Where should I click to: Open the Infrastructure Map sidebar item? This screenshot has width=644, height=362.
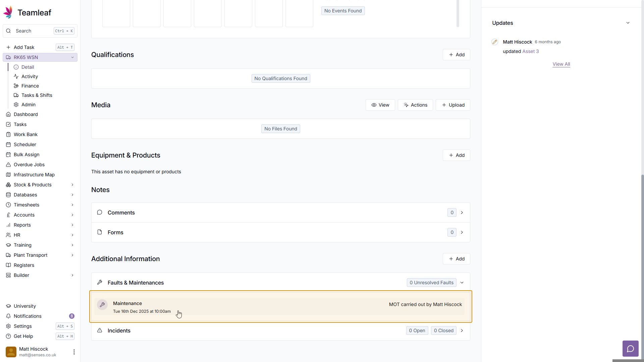tap(34, 175)
